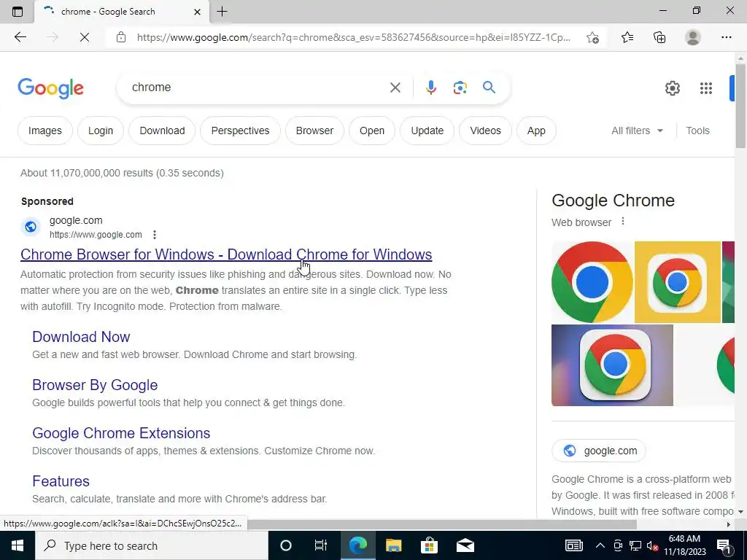
Task: Open Edge settings and more menu
Action: point(726,37)
